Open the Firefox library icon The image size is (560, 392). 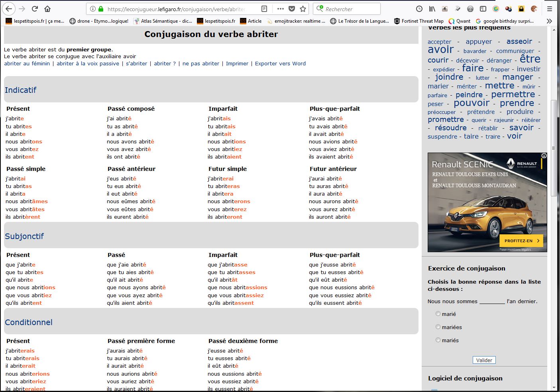pos(432,9)
